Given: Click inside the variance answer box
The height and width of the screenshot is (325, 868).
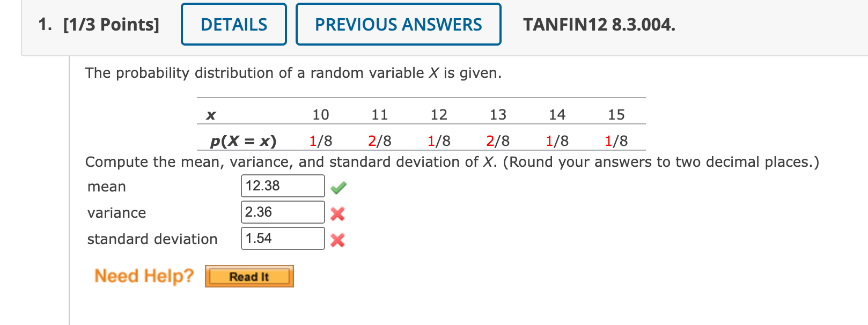Looking at the screenshot, I should point(283,212).
